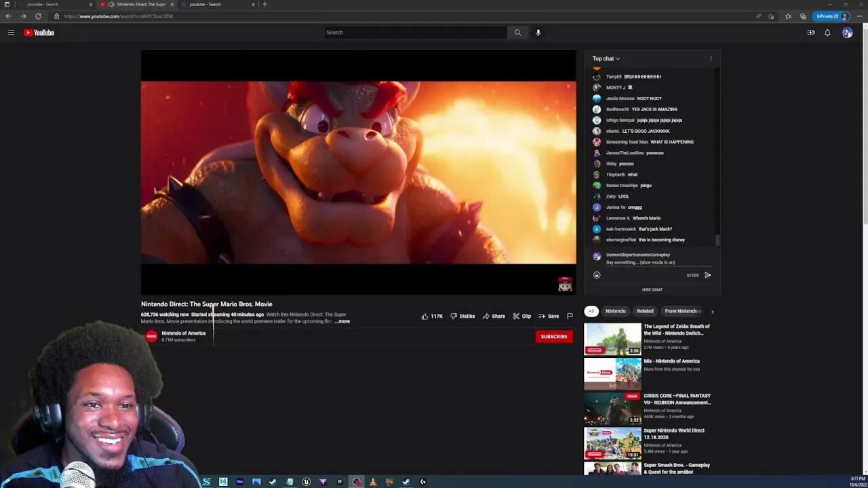Click the live chat scrollbar
The image size is (868, 488).
click(717, 241)
